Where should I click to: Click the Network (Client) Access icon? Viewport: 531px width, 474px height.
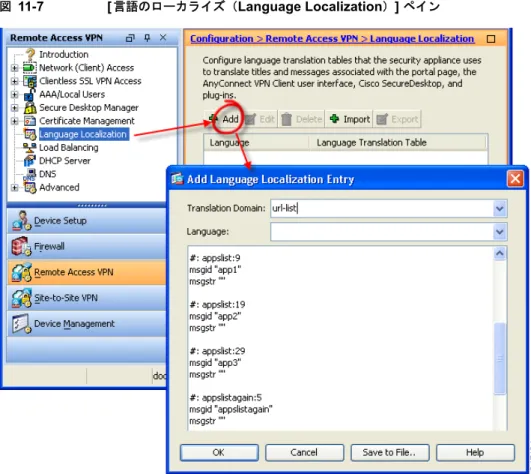click(30, 68)
